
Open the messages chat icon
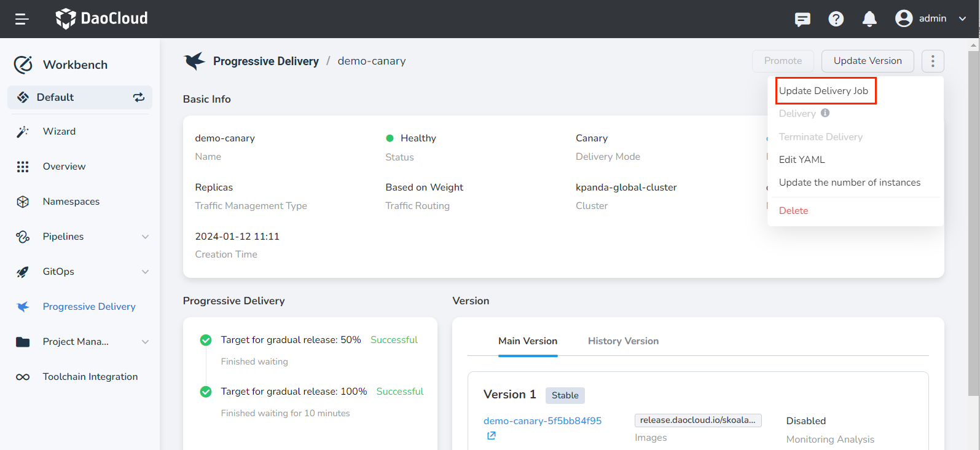802,19
